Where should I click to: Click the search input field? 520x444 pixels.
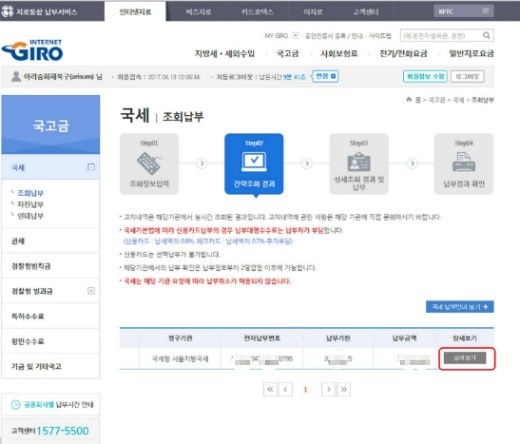441,35
